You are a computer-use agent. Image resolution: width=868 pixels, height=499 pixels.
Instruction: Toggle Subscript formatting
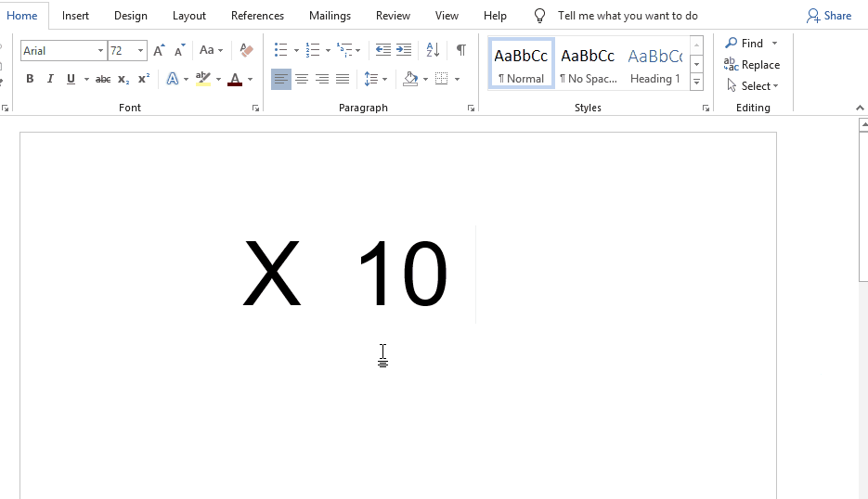[123, 79]
